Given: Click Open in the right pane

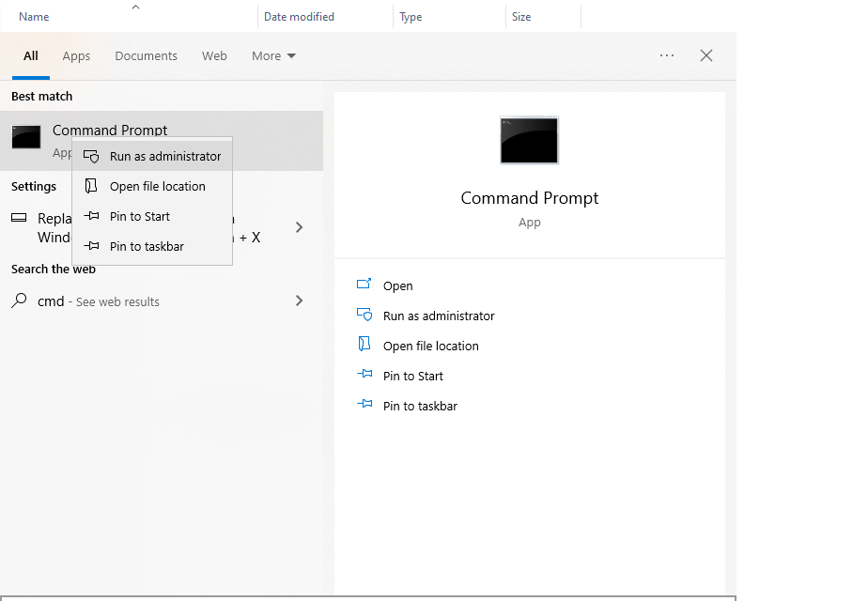Looking at the screenshot, I should (398, 286).
